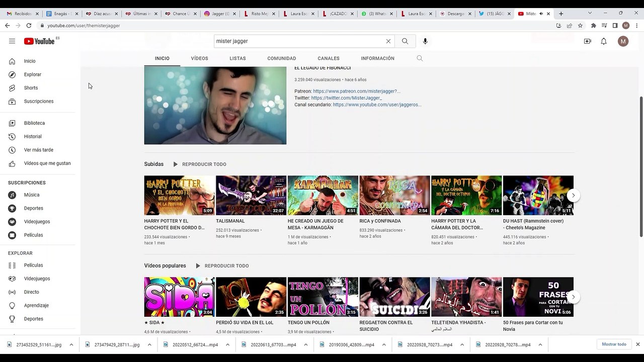Open options for 20220928_70273 mp4 download

click(462, 345)
